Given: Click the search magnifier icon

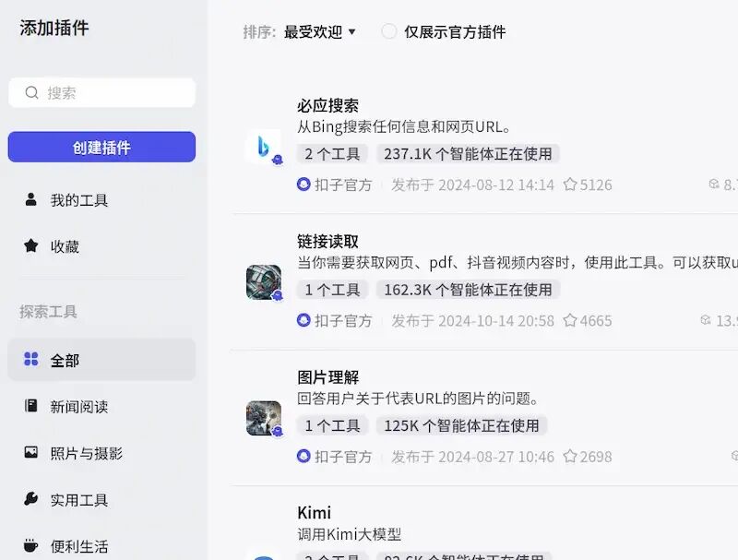Looking at the screenshot, I should click(x=31, y=92).
